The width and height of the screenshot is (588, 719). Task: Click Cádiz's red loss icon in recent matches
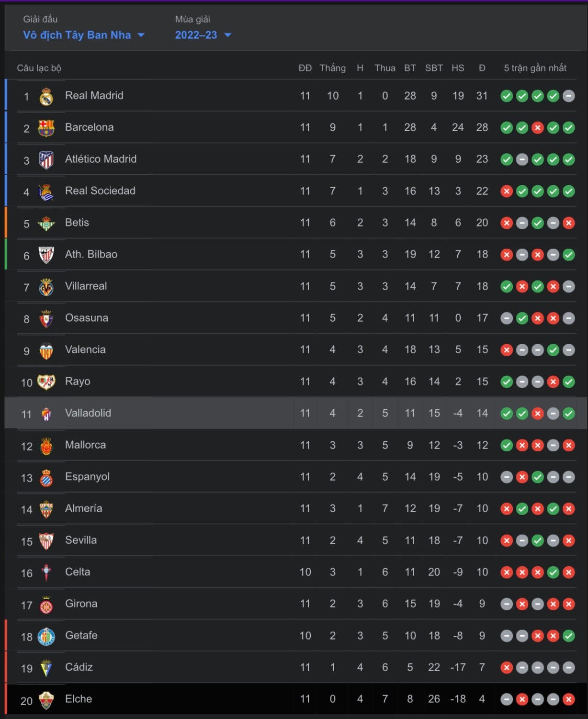point(506,668)
